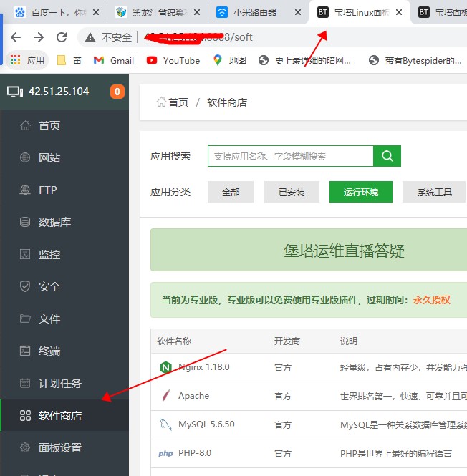Click the not-secure warning triangle icon
The image size is (467, 476).
point(90,37)
